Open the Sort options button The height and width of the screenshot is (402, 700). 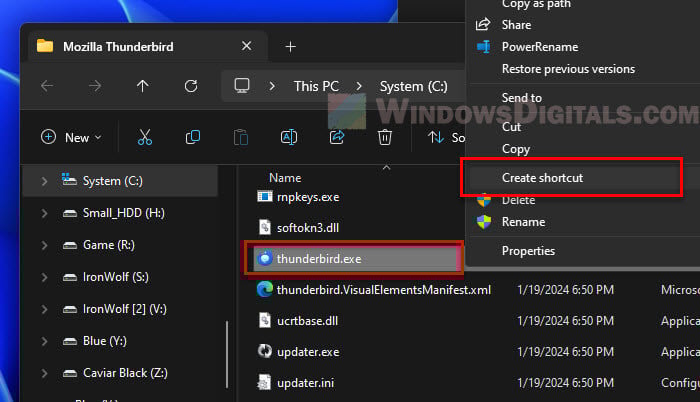(446, 138)
